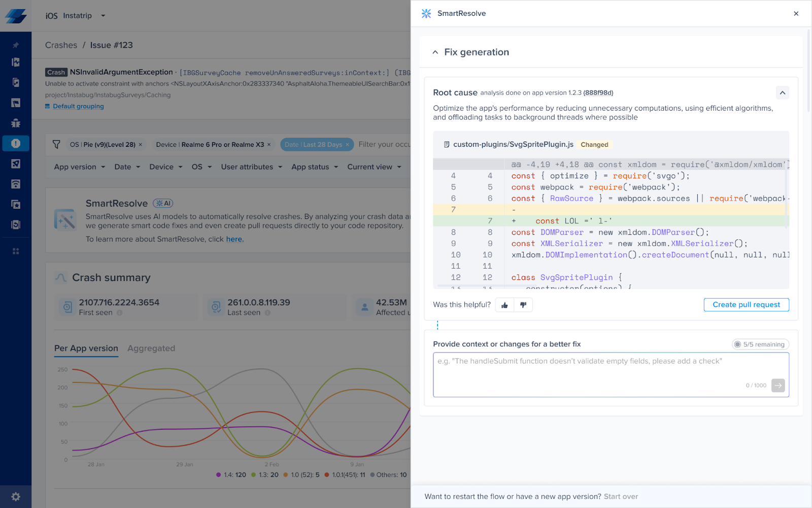Toggle the 1.0 (52): 5 legend series
Screen dimensions: 812x508
301,475
